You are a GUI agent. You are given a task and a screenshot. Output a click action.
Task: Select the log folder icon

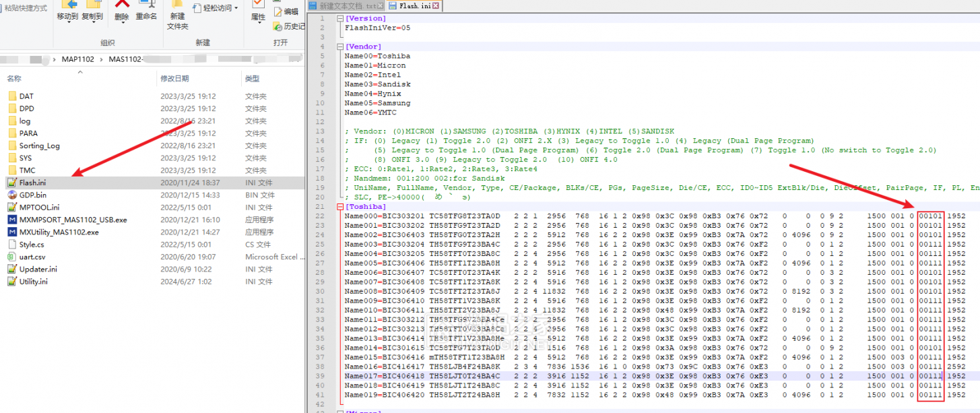tap(12, 121)
